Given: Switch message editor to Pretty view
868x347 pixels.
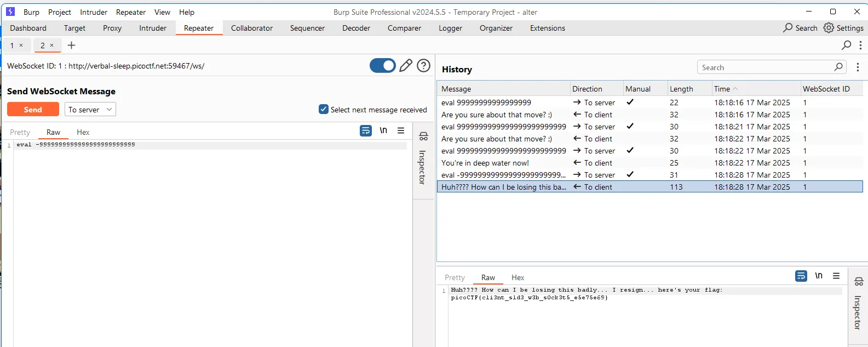Looking at the screenshot, I should tap(20, 132).
